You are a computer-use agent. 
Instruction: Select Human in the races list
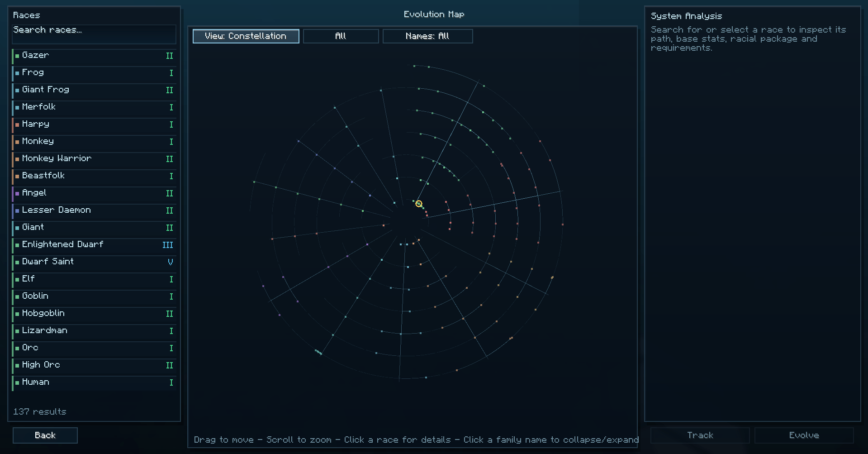pos(94,382)
